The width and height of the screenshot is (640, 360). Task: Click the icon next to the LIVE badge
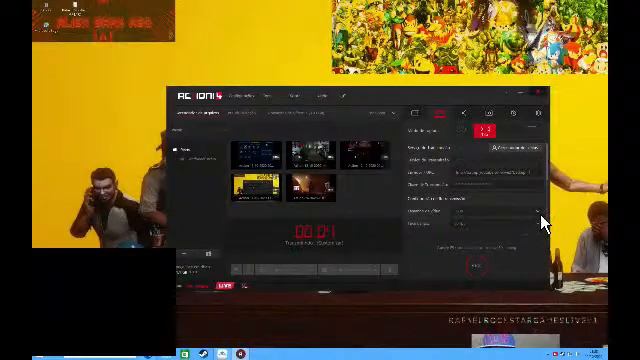(244, 286)
